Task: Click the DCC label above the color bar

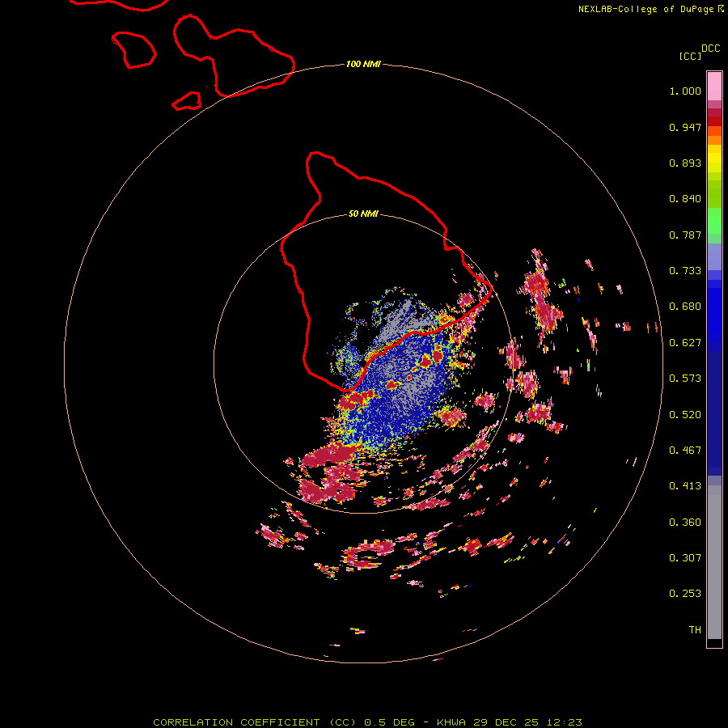Action: (710, 49)
